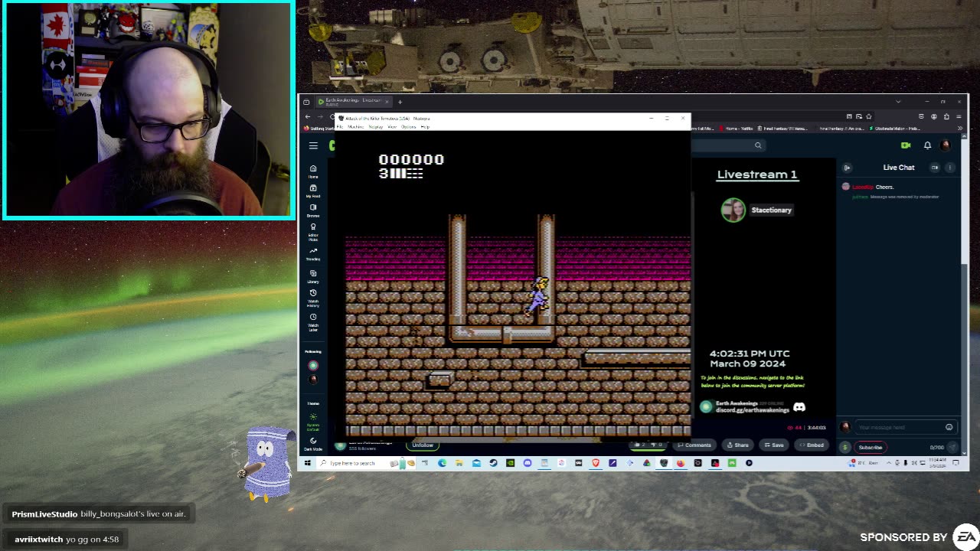980x551 pixels.
Task: Open Rumble notifications bell
Action: [x=927, y=145]
